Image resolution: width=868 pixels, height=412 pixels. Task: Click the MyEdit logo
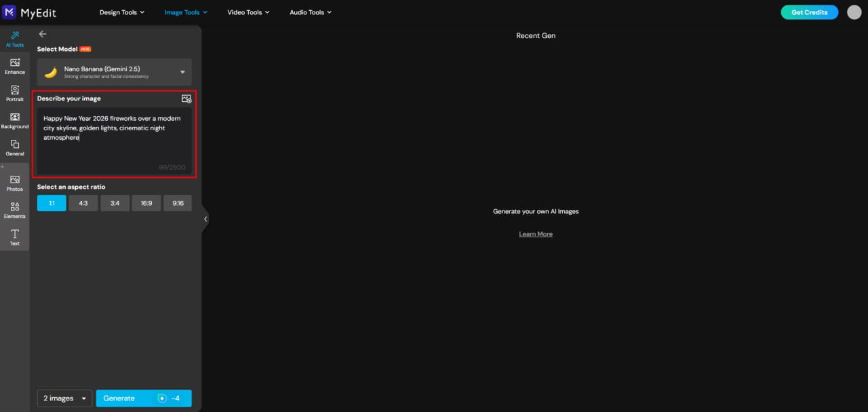point(30,12)
